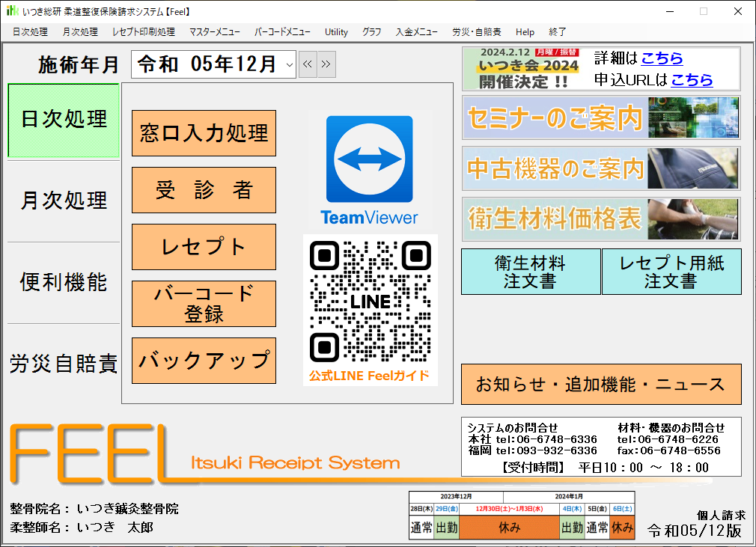Switch to 便利機能 side tab
Screen dimensions: 756x547
coord(64,282)
